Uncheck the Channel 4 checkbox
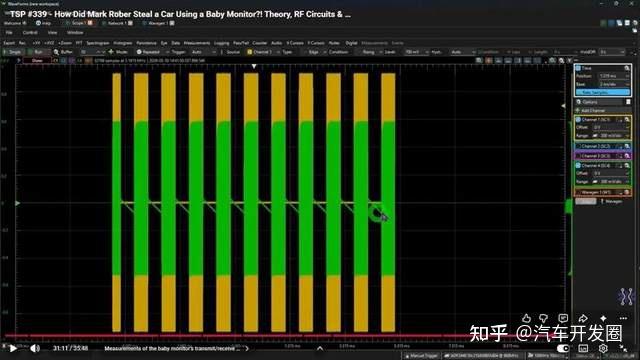Image resolution: width=640 pixels, height=360 pixels. [578, 166]
